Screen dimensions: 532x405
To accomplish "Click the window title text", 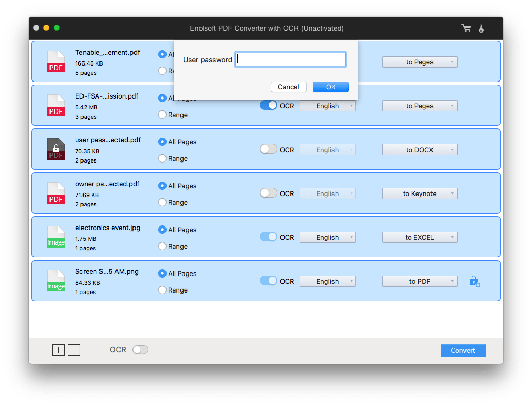I will pyautogui.click(x=267, y=28).
